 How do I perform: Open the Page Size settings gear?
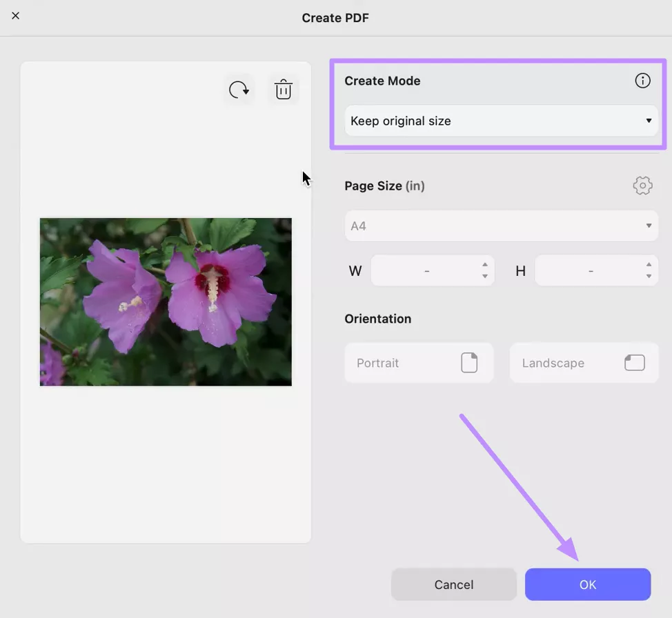click(642, 185)
